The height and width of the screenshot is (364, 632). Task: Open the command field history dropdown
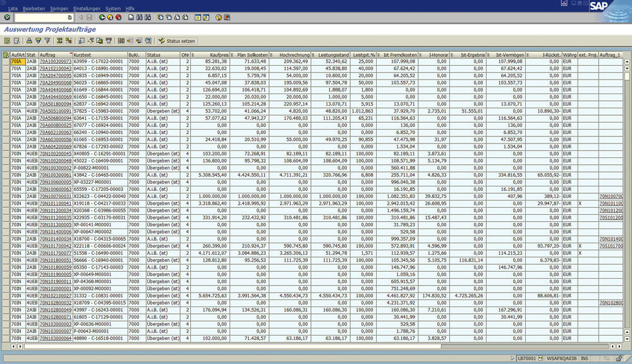pos(70,17)
